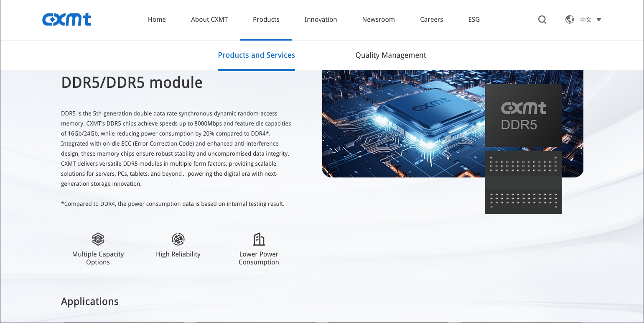This screenshot has width=644, height=323.
Task: Open the search magnifier icon
Action: tap(542, 20)
